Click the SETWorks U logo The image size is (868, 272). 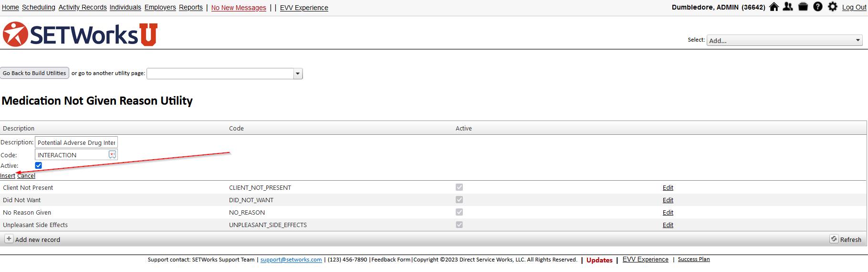80,34
